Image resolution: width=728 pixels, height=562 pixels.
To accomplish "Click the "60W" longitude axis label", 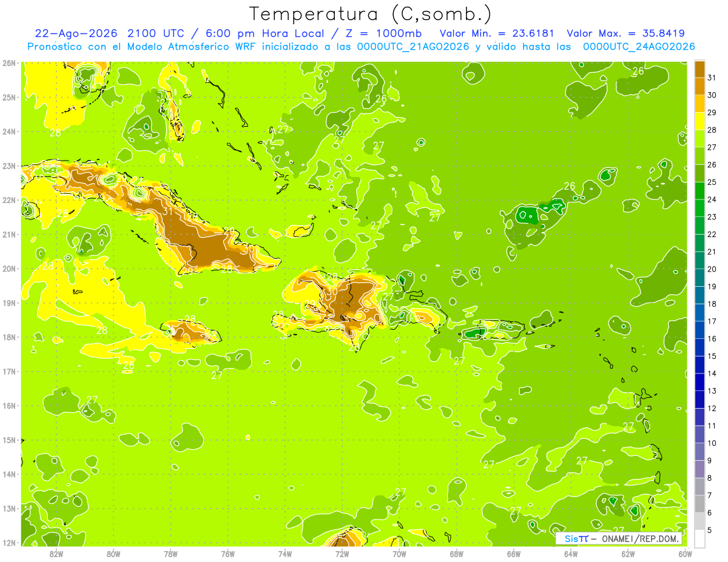I will pos(686,554).
